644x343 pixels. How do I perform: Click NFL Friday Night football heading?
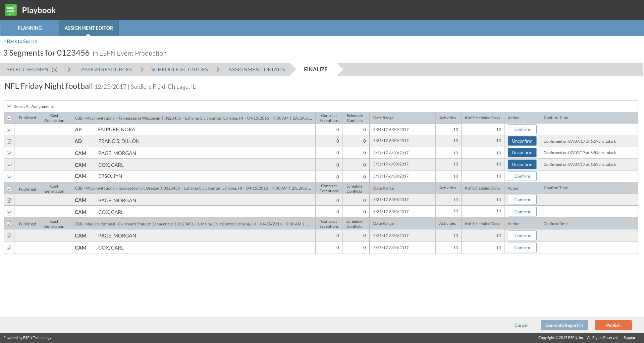pos(49,86)
